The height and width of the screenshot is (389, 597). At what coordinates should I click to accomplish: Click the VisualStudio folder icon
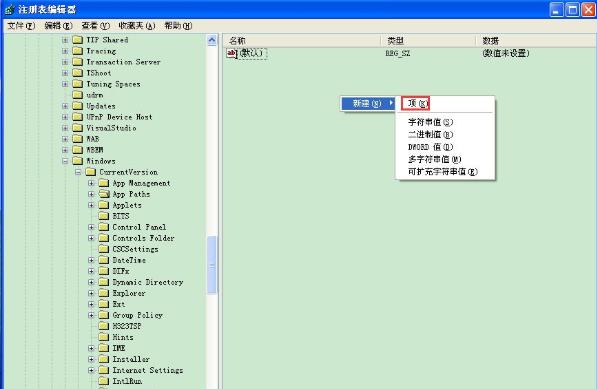(x=78, y=128)
